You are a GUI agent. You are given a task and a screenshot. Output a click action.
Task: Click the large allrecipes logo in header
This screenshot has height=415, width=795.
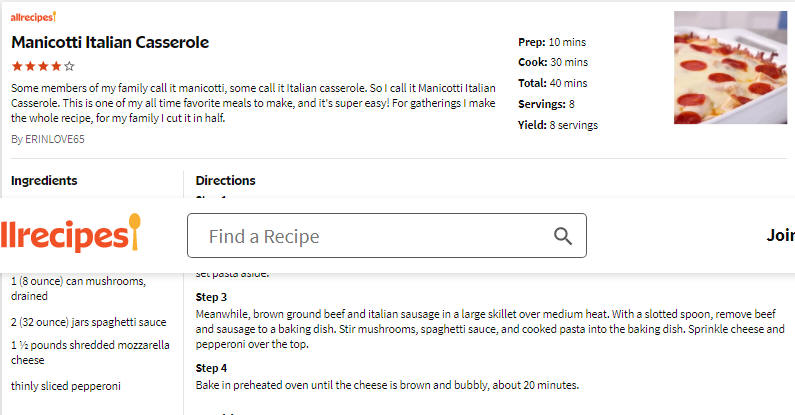(x=70, y=233)
